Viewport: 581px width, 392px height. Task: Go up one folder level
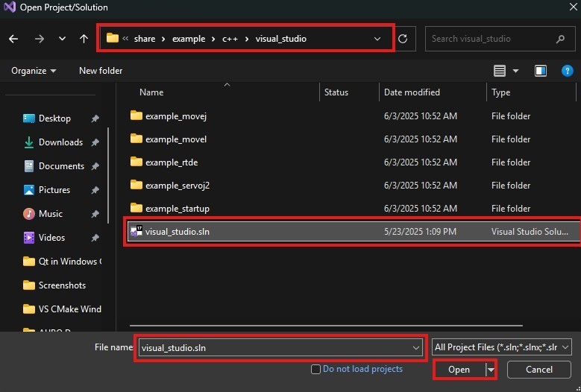coord(84,39)
